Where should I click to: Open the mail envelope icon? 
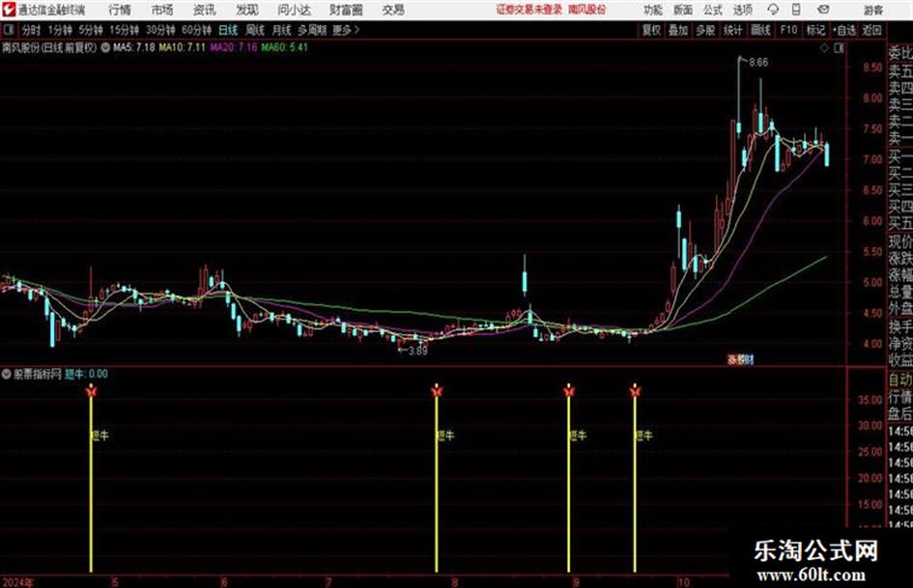823,10
